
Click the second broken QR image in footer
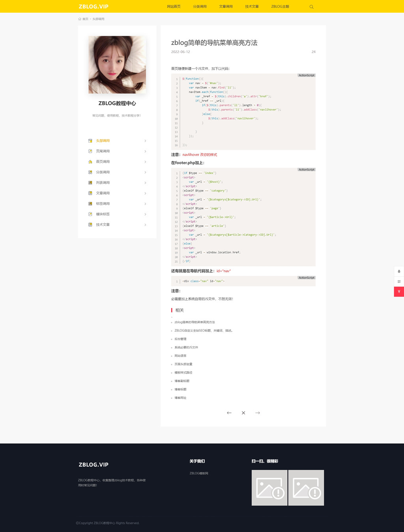pos(306,488)
